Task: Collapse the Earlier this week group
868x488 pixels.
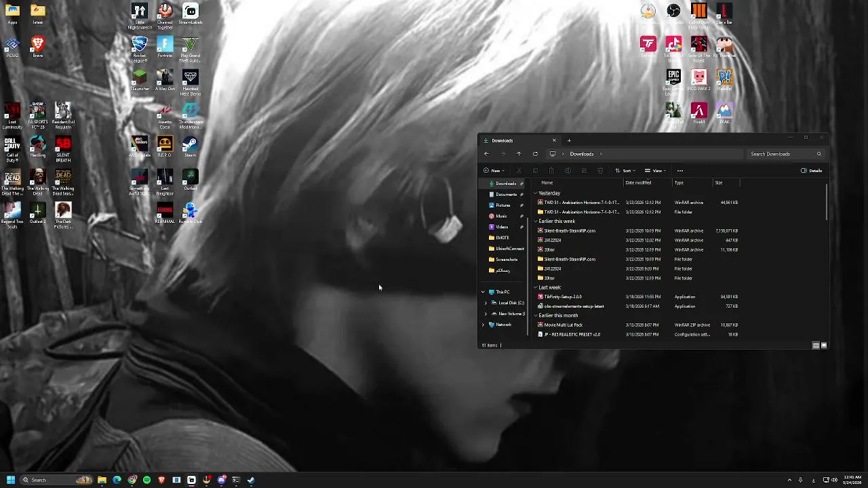Action: tap(535, 222)
